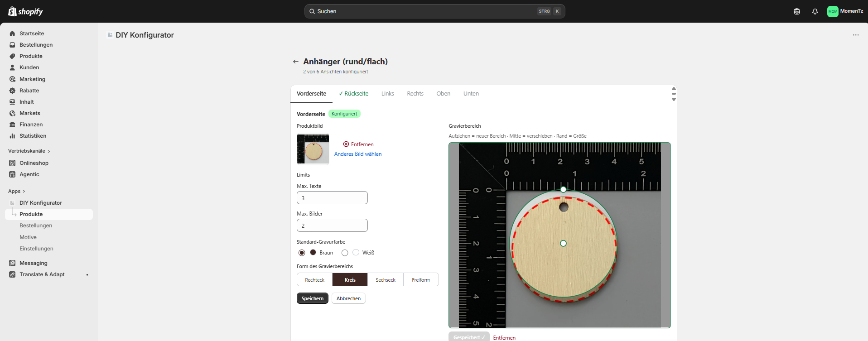Screen dimensions: 868x341
Task: Open the Bestellungen inbox icon
Action: click(12, 45)
